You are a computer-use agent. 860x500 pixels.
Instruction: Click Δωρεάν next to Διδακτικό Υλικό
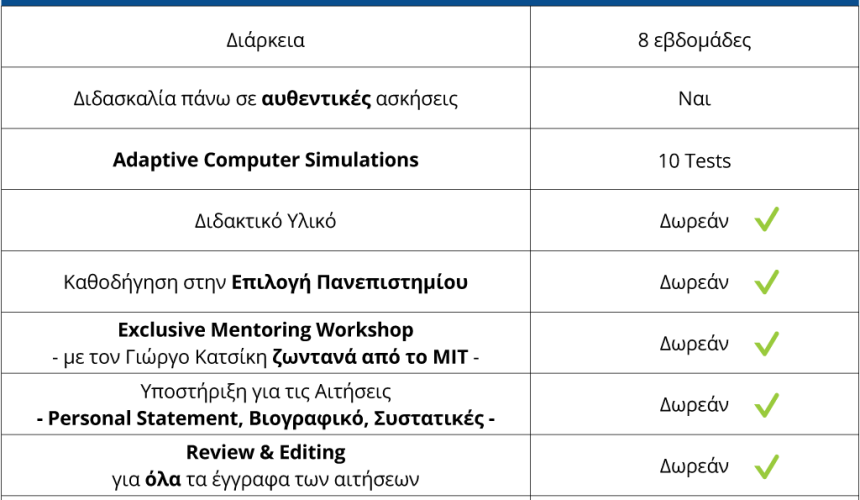(x=694, y=221)
